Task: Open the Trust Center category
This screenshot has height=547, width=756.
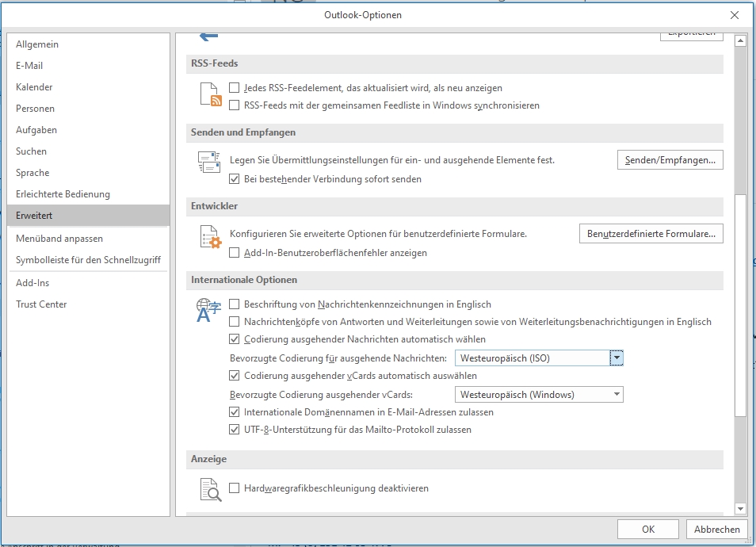Action: [88, 304]
